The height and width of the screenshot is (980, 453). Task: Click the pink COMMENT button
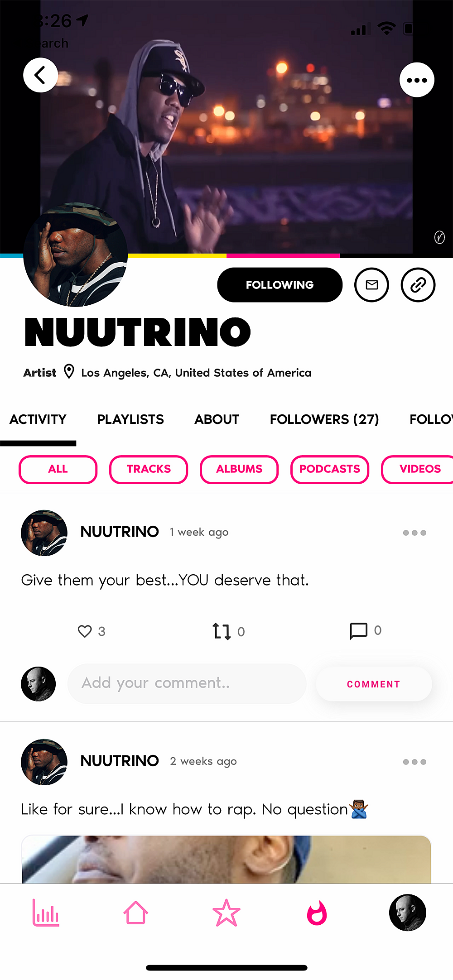374,684
